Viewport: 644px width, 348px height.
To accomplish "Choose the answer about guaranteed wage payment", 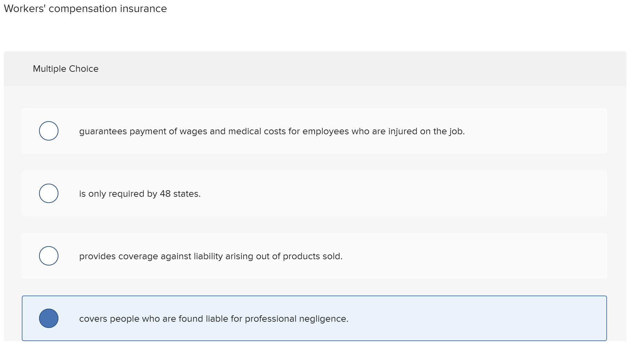I will click(x=272, y=131).
